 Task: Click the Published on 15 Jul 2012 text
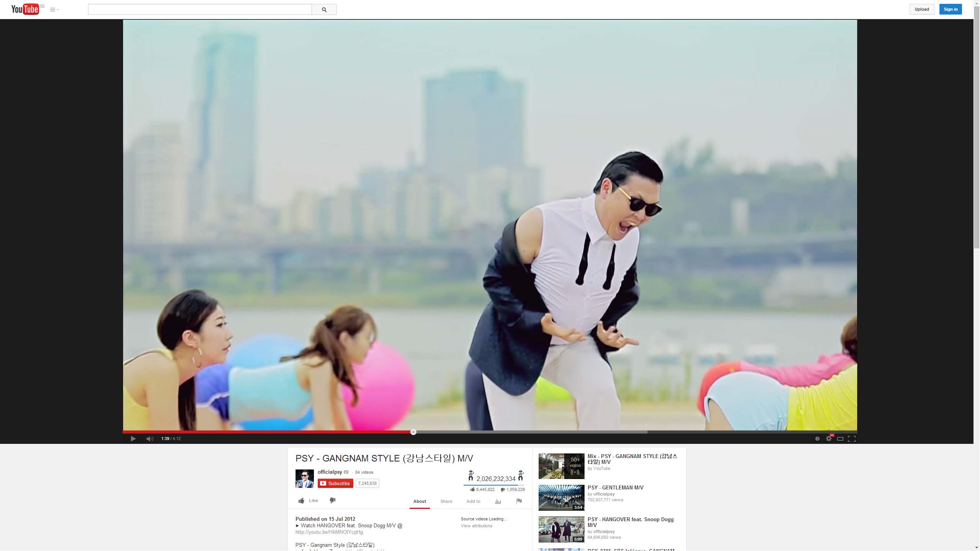click(x=325, y=519)
